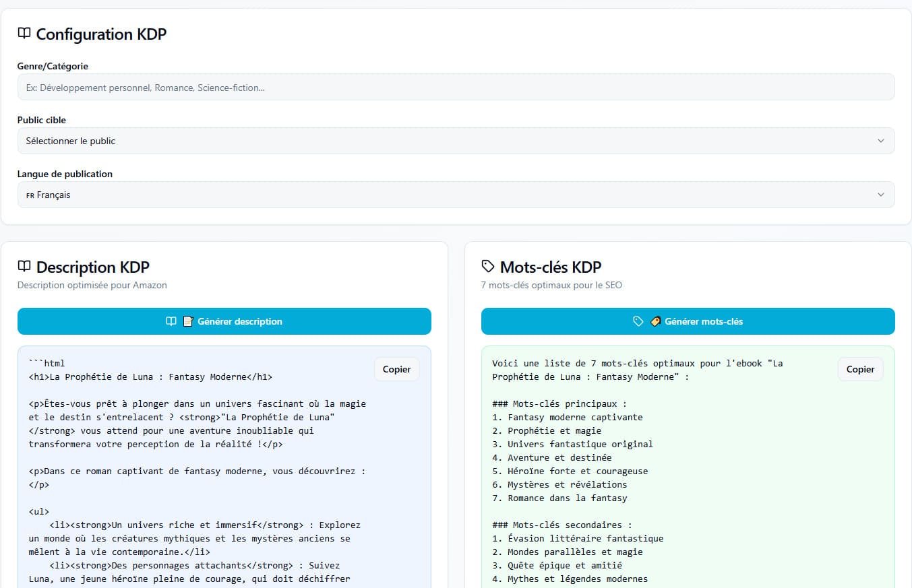
Task: Click keyword '2. Prophétie et magie'
Action: pyautogui.click(x=547, y=430)
